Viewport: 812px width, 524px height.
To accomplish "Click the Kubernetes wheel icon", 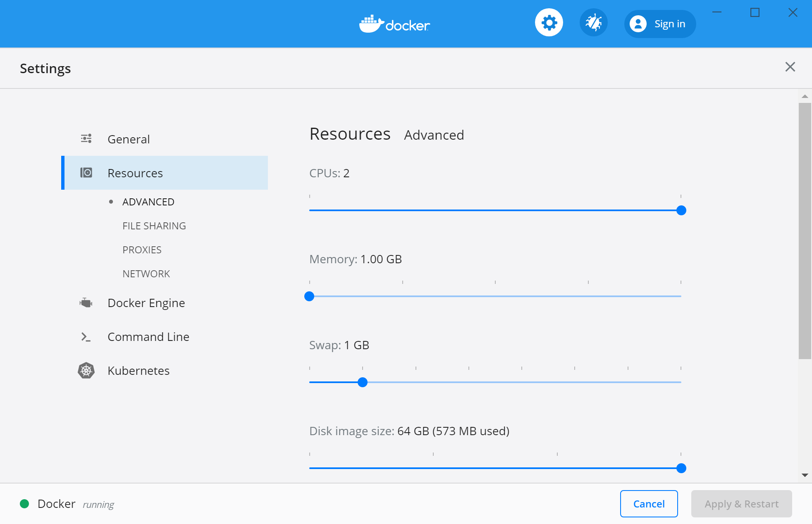I will tap(86, 371).
